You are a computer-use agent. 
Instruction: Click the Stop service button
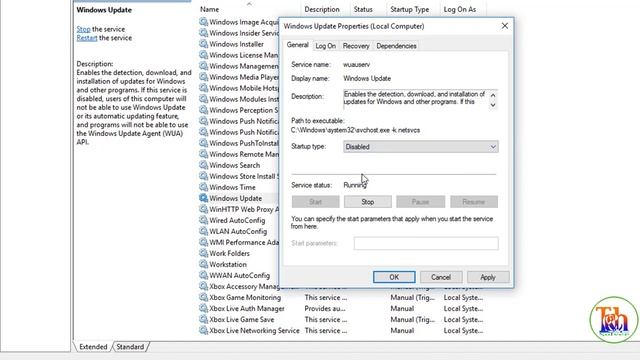click(x=368, y=202)
